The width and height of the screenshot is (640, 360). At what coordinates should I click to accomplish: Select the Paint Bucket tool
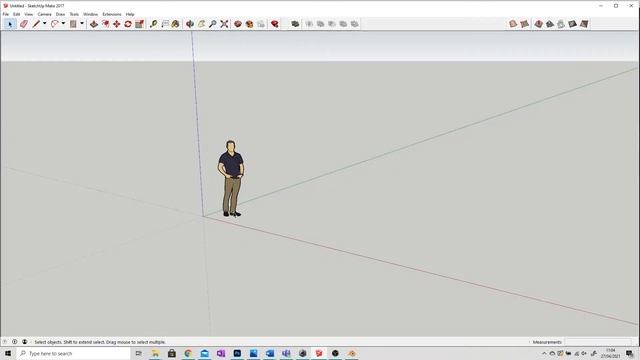[176, 24]
